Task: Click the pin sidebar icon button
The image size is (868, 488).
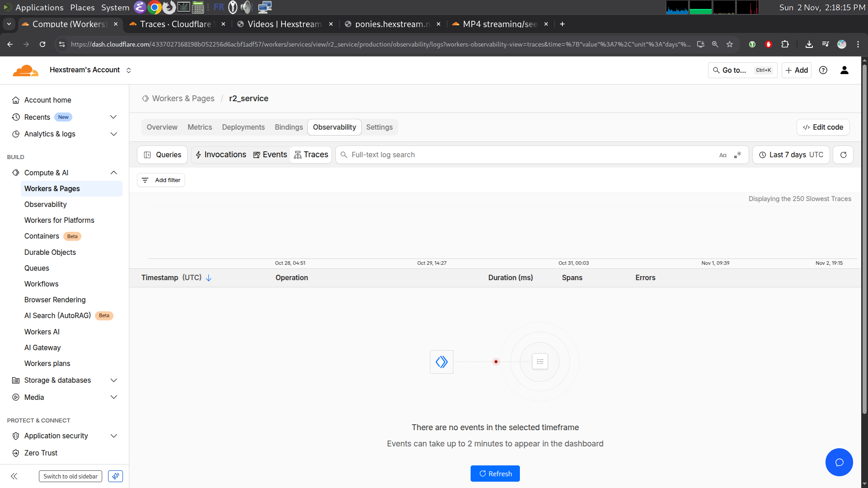Action: (x=115, y=476)
